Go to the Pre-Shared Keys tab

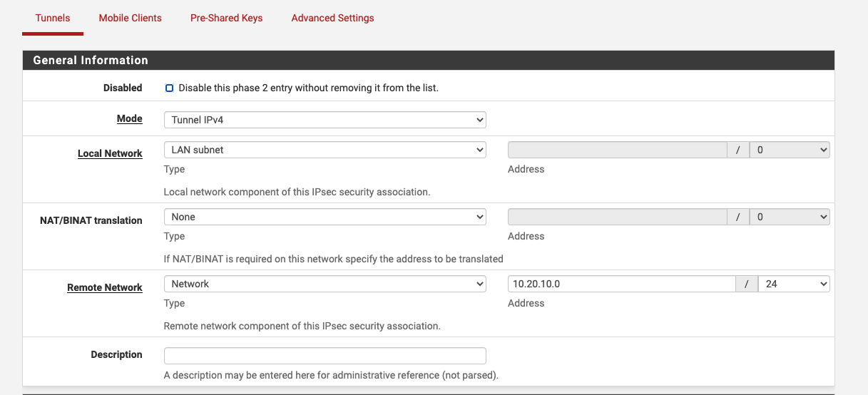(x=226, y=18)
